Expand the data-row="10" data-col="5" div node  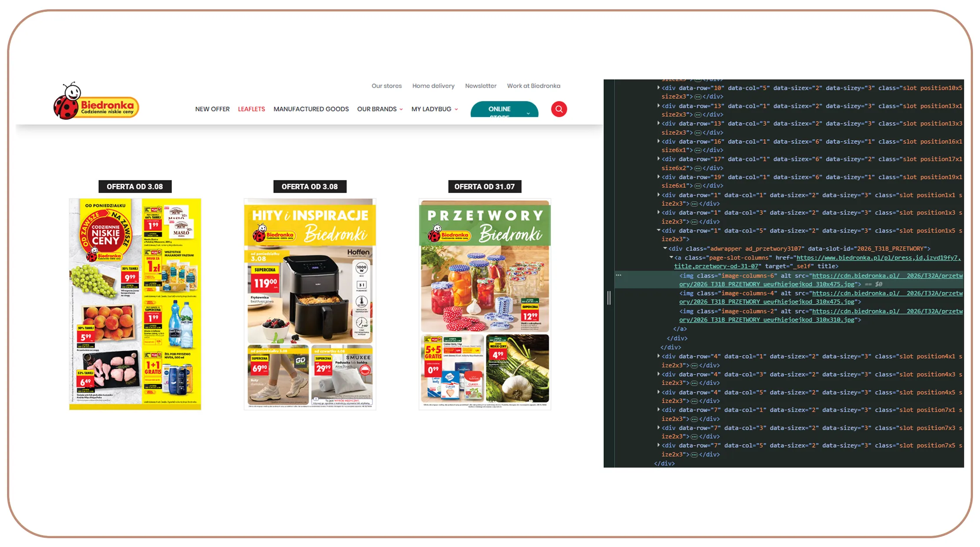pos(659,88)
